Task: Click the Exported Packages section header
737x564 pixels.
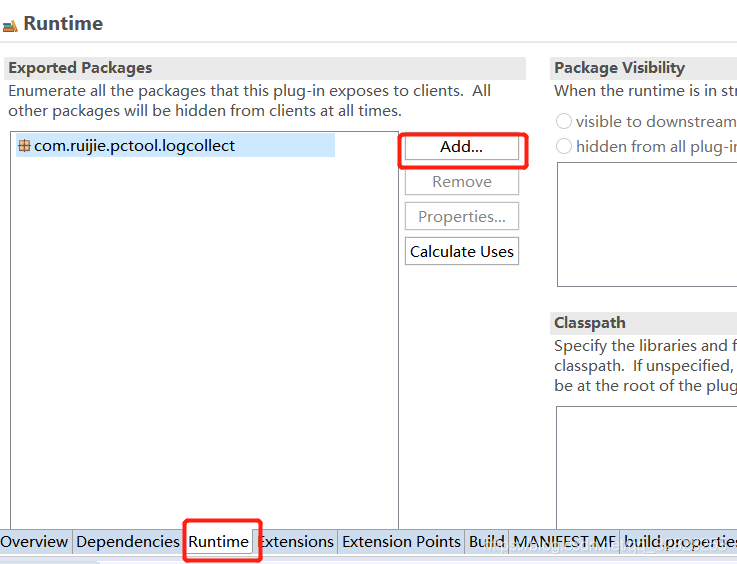Action: coord(265,68)
